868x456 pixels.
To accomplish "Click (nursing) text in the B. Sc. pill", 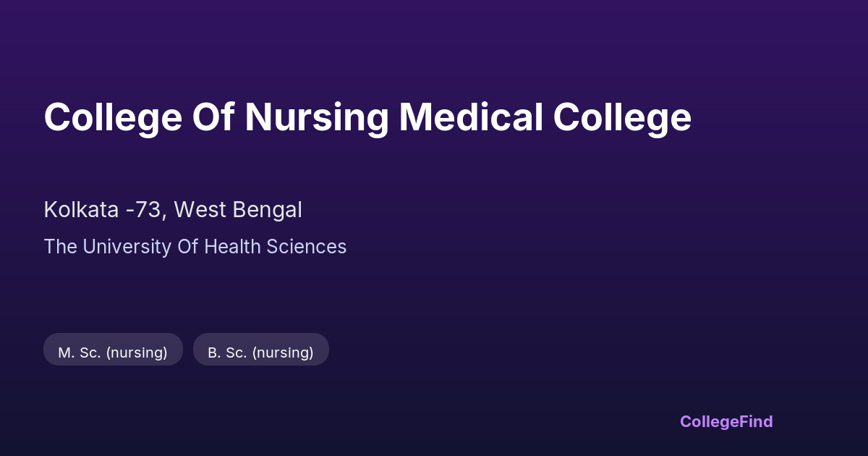I will (284, 352).
